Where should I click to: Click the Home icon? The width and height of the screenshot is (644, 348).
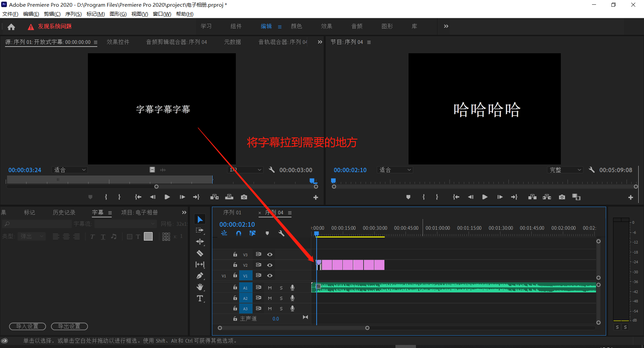[x=11, y=27]
